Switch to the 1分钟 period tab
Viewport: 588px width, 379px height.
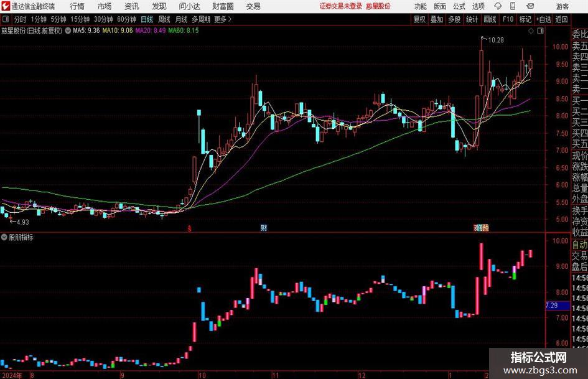point(38,19)
